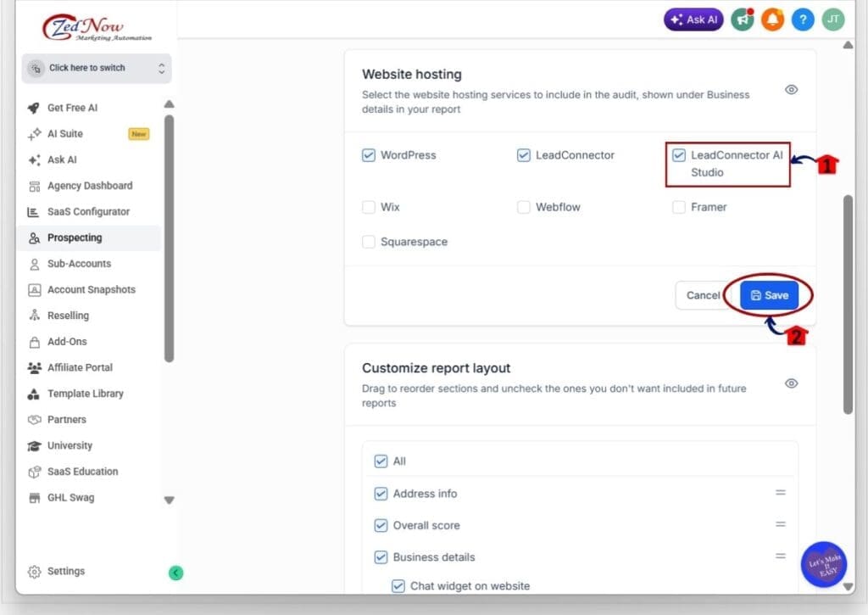Uncheck Chat widget on website checkbox

[x=398, y=586]
